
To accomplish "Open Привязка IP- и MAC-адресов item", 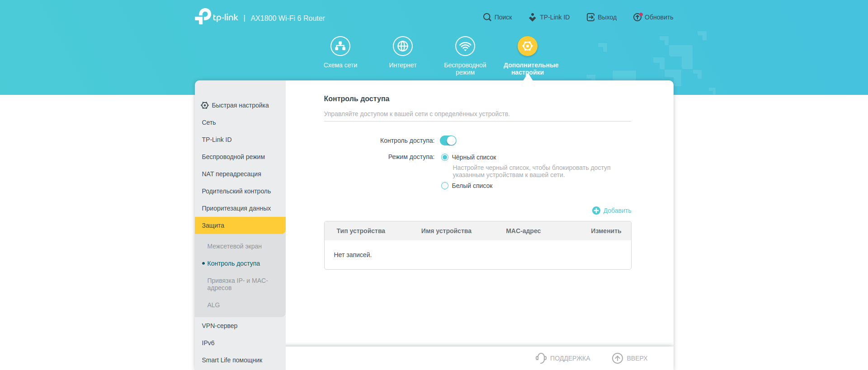I will 237,284.
